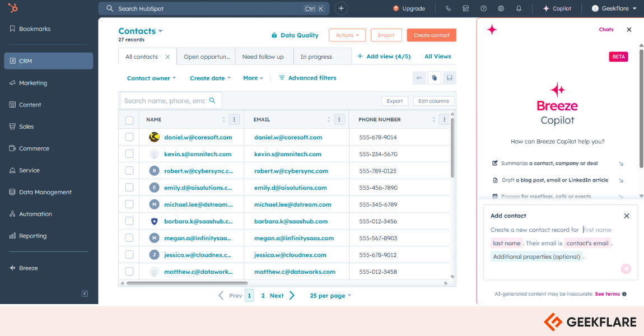This screenshot has height=336, width=644.
Task: Click the Breeze spark icon at panel top
Action: (492, 30)
